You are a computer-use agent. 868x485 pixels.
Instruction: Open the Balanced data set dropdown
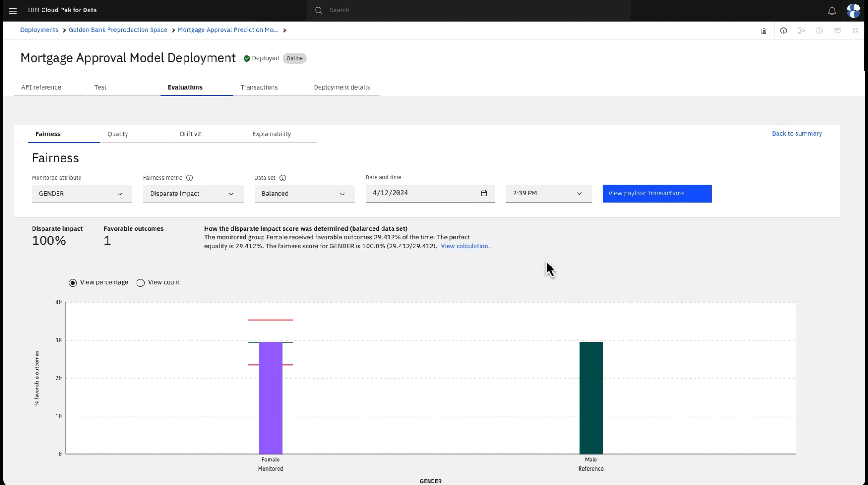pos(304,194)
